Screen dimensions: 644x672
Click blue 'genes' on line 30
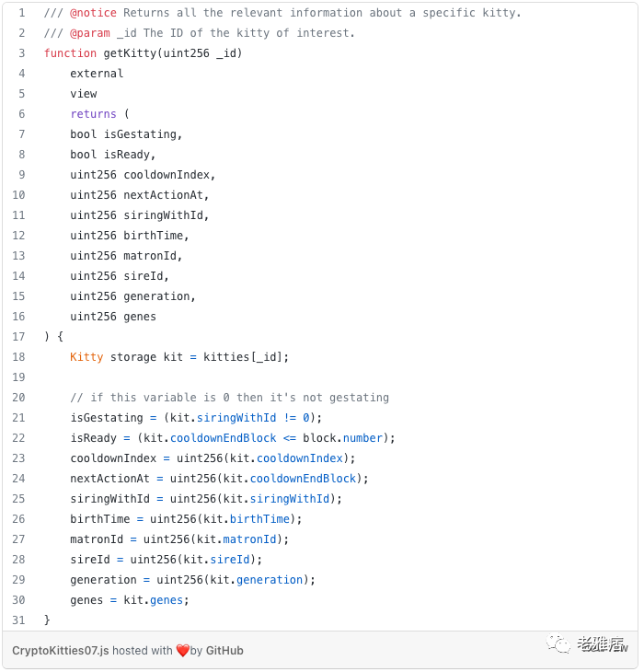click(x=167, y=600)
